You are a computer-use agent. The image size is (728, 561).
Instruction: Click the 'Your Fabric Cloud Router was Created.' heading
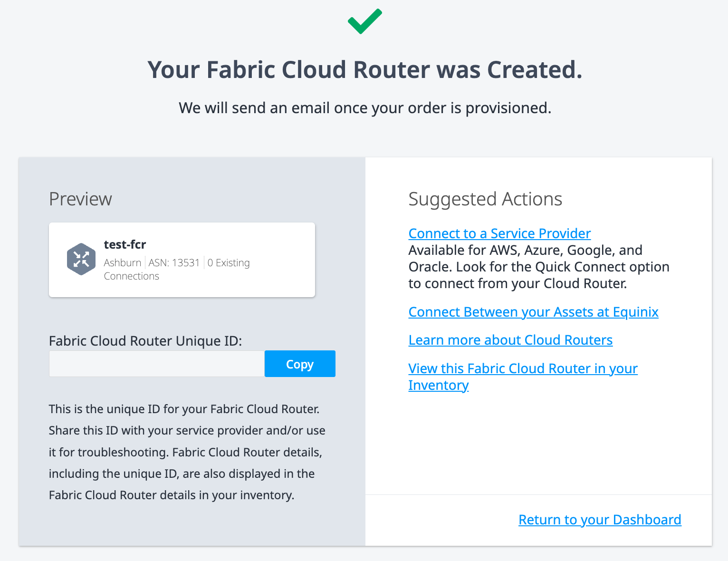point(365,70)
